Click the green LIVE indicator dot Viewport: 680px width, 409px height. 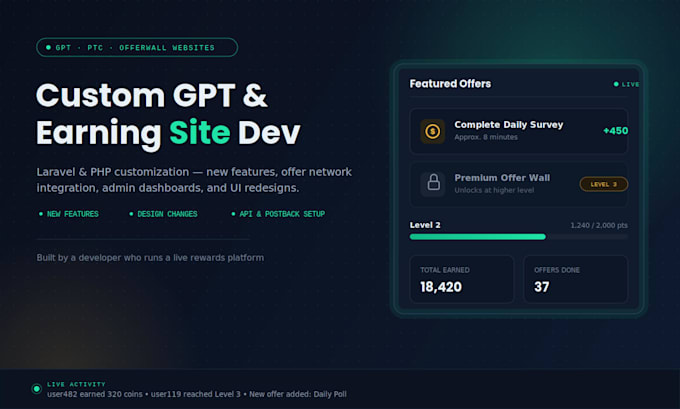pos(616,84)
